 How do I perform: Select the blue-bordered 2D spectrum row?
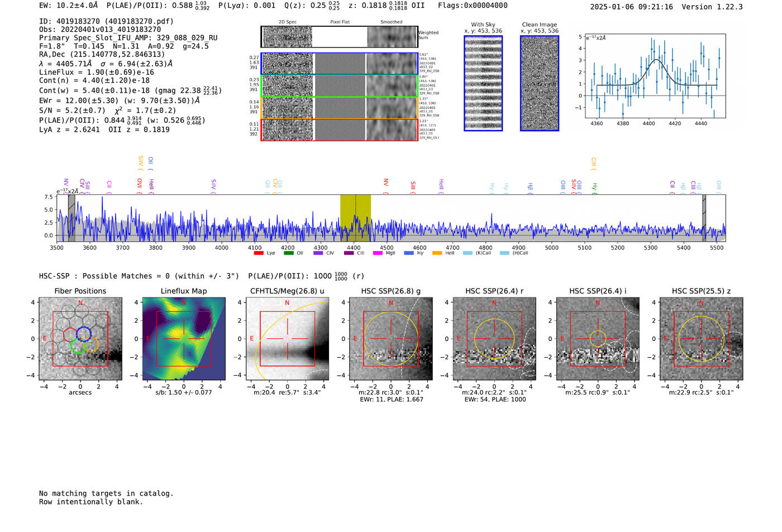click(x=340, y=64)
